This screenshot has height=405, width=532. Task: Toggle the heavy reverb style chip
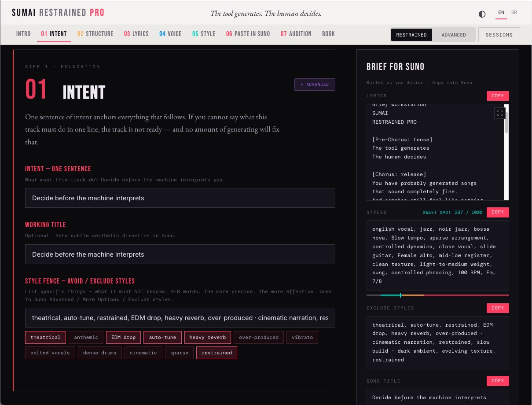[208, 338]
